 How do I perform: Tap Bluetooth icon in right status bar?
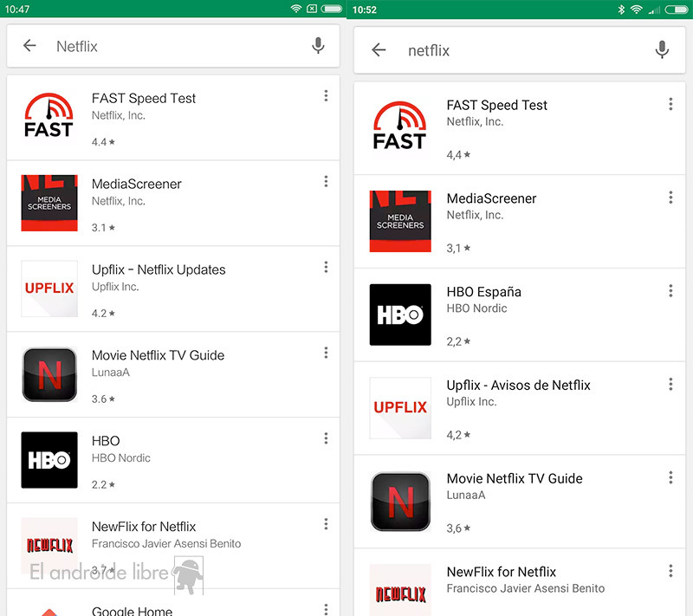pyautogui.click(x=621, y=10)
